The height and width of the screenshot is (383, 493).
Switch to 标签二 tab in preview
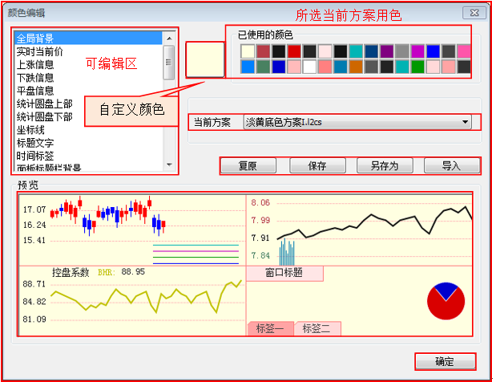pos(317,329)
